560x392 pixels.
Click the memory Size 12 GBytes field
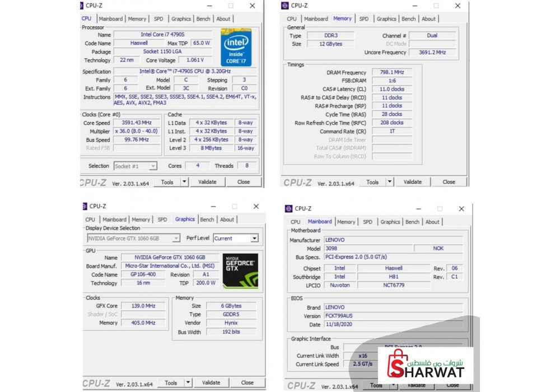pyautogui.click(x=331, y=44)
